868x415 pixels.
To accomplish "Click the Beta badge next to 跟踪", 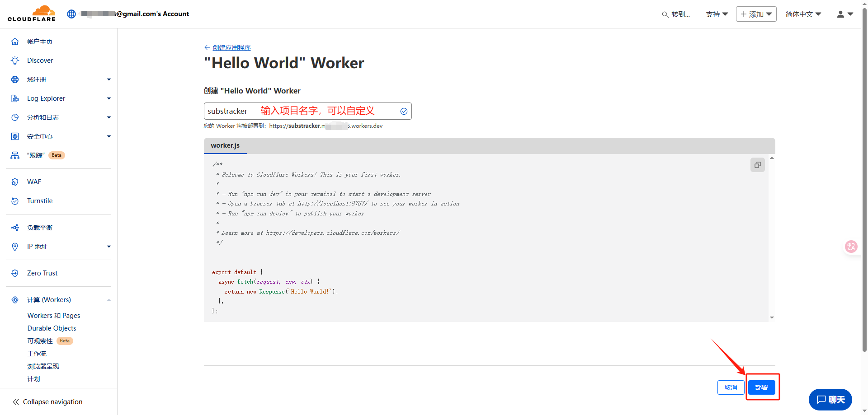I will click(57, 155).
